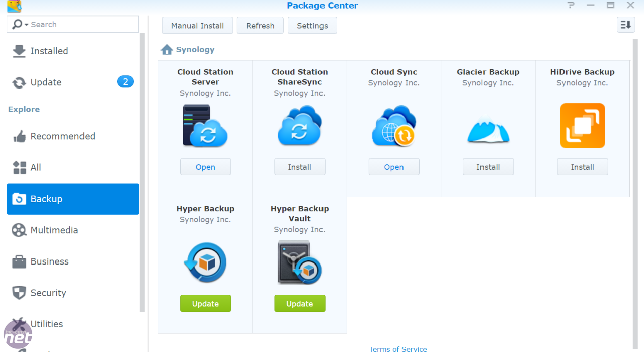
Task: Open the Cloud Sync package
Action: (x=394, y=167)
